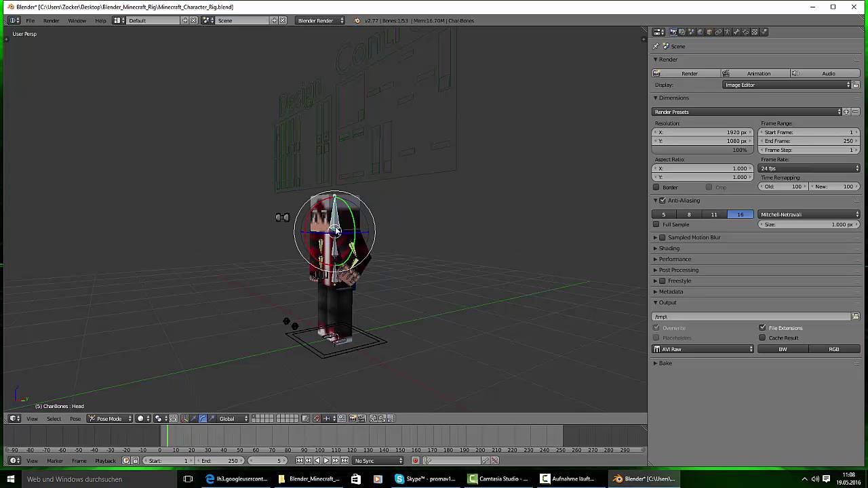Image resolution: width=868 pixels, height=488 pixels.
Task: Add a render preset with the plus button
Action: coord(847,112)
